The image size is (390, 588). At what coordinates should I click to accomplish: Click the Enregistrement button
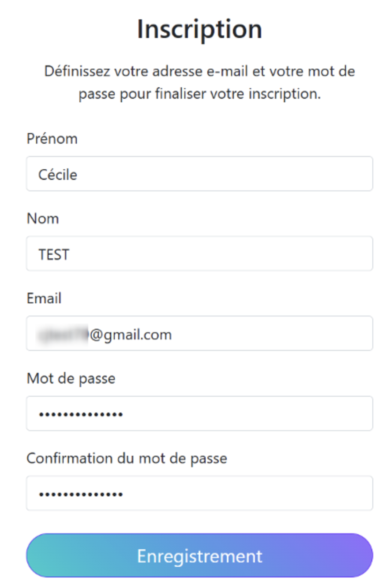pyautogui.click(x=199, y=555)
